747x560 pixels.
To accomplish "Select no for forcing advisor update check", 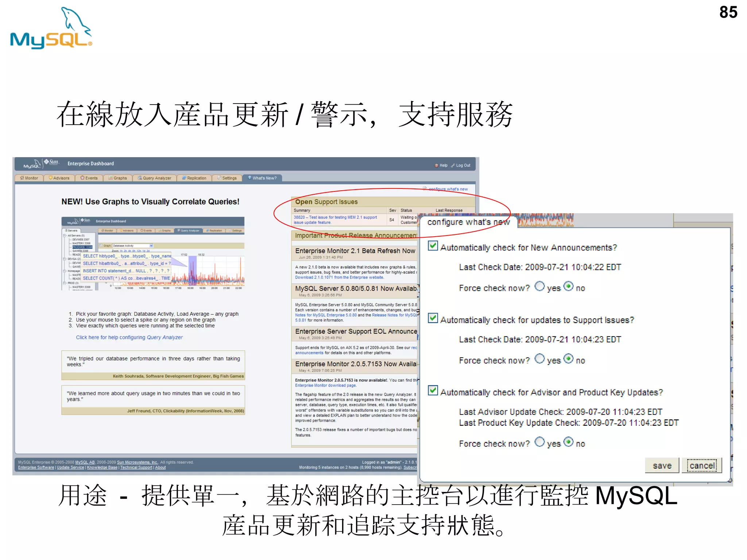I will point(569,442).
